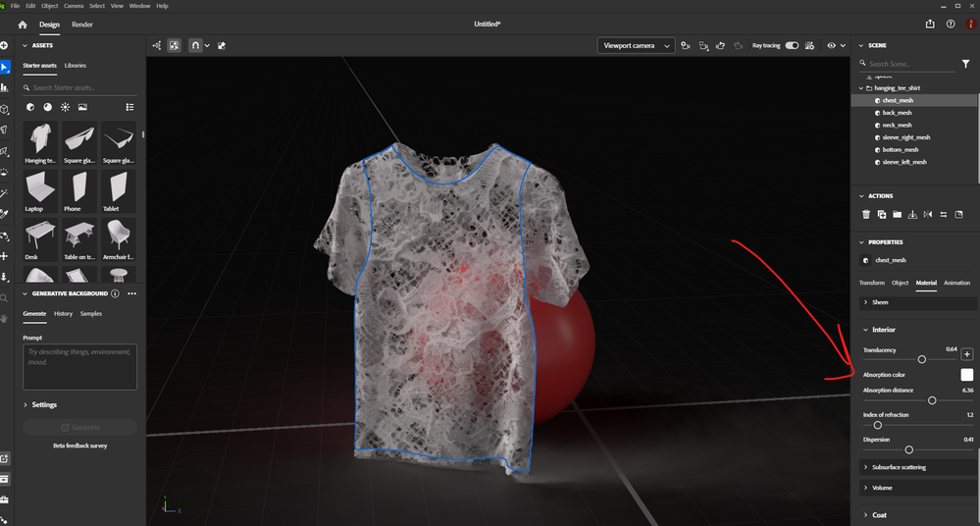Click the Index of refraction slider handle
The height and width of the screenshot is (526, 980).
click(878, 425)
